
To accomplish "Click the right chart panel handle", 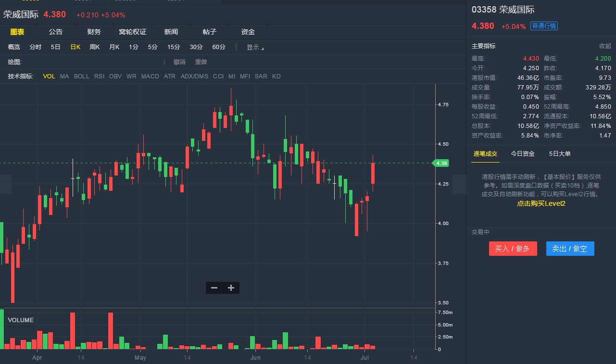I will (459, 184).
